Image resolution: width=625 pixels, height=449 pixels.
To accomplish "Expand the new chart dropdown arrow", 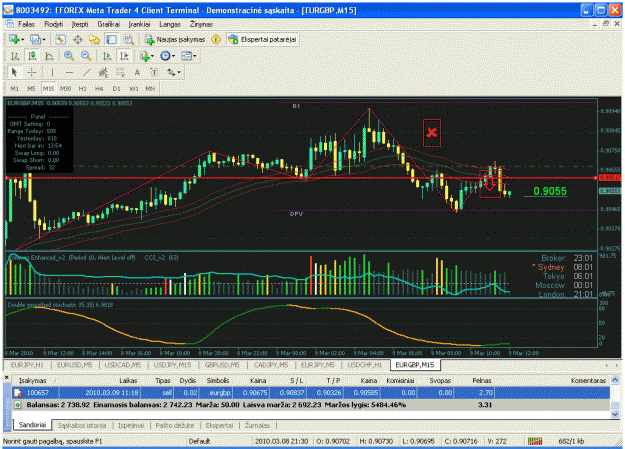I will [x=22, y=39].
